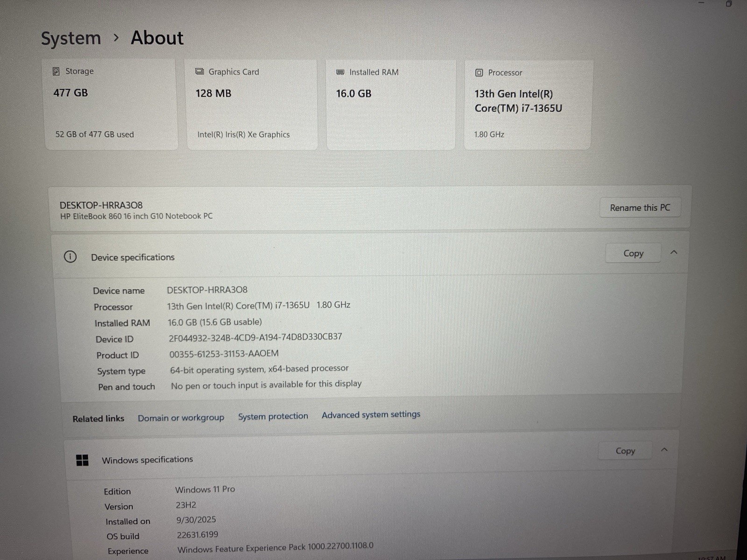Copy the Windows specifications

click(x=625, y=451)
